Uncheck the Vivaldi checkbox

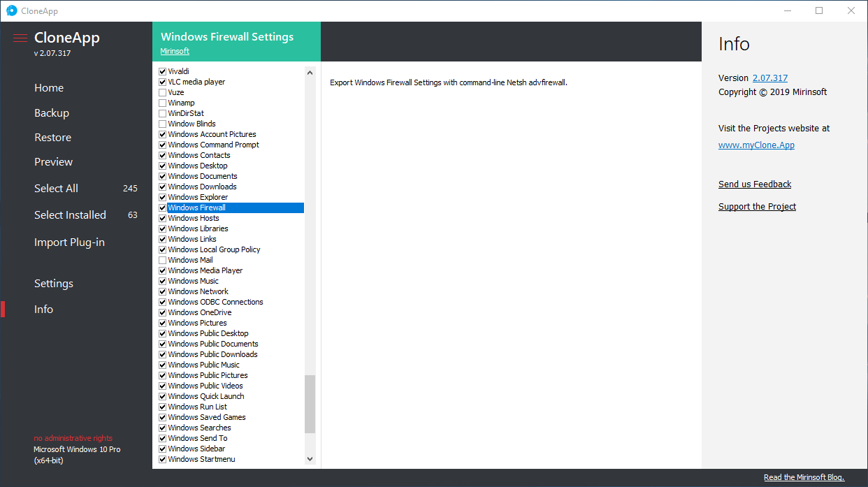163,71
